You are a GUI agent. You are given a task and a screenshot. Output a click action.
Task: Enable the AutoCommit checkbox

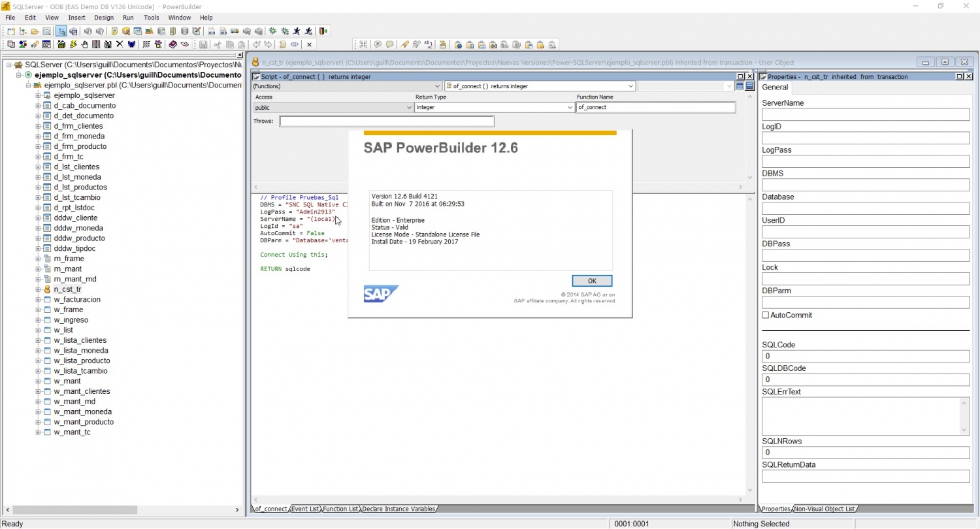tap(766, 315)
